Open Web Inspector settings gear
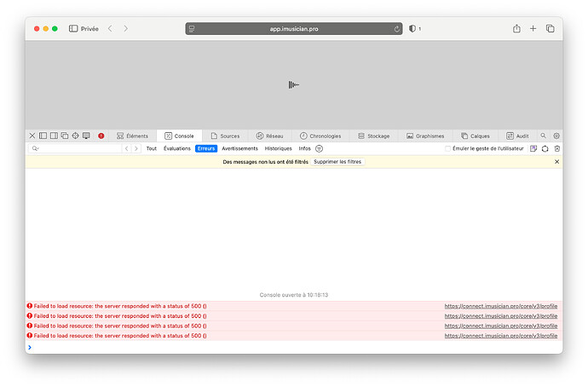 [x=556, y=136]
